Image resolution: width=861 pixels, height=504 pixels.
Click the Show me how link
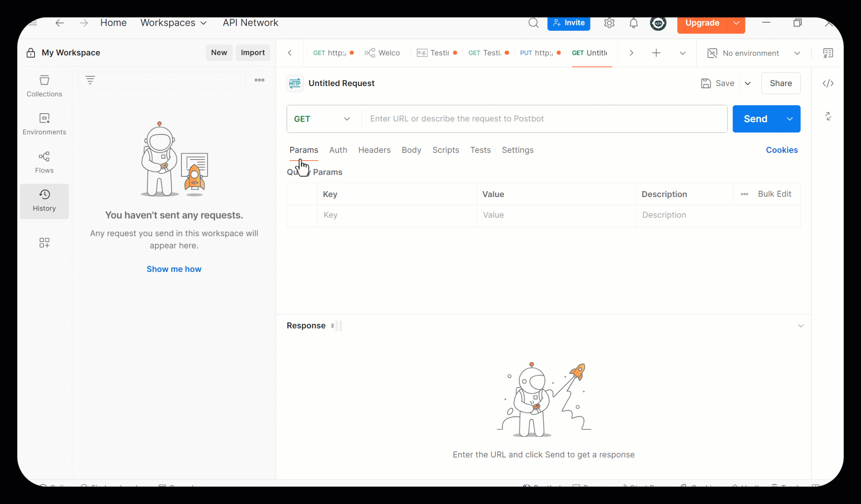(x=174, y=269)
